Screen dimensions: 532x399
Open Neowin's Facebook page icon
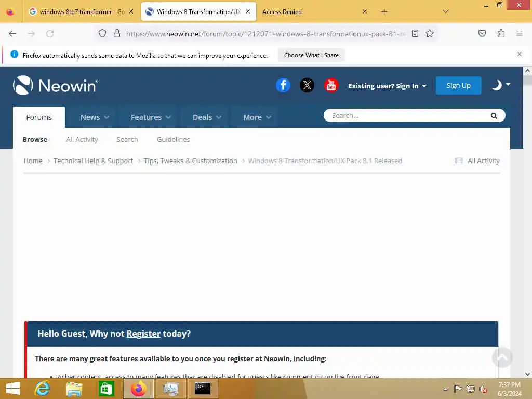click(283, 85)
